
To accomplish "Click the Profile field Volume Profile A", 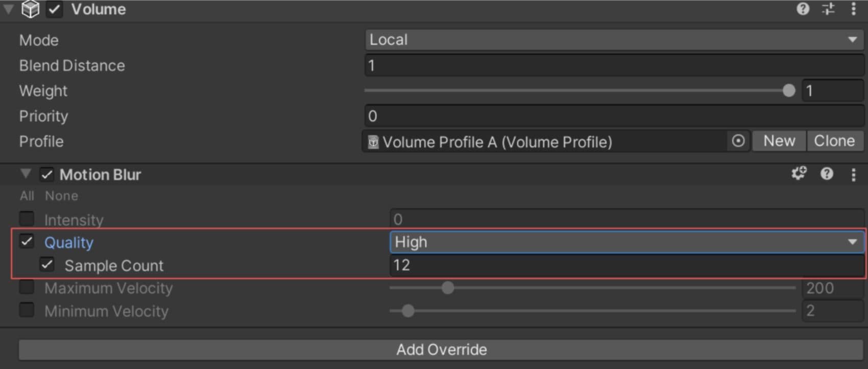I will pos(546,142).
